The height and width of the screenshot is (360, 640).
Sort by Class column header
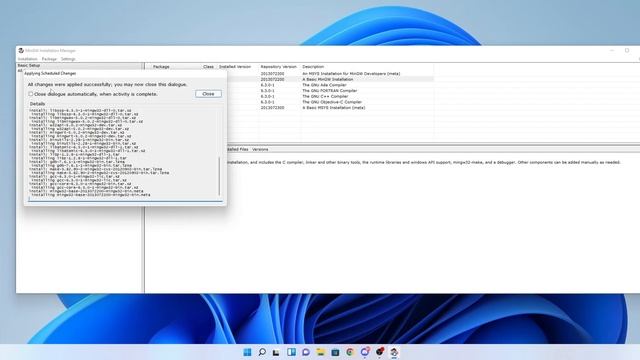(209, 67)
